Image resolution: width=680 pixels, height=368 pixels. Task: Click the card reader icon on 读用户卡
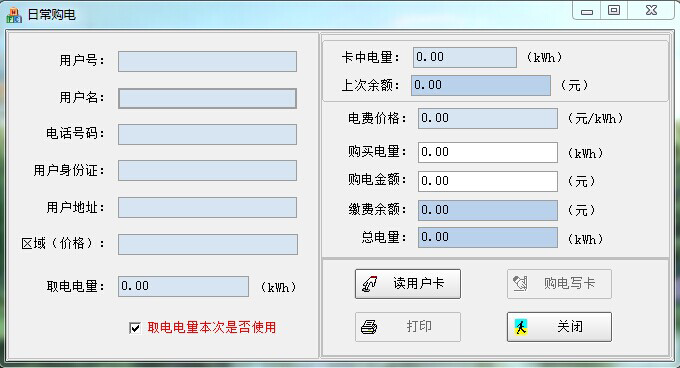tap(370, 284)
